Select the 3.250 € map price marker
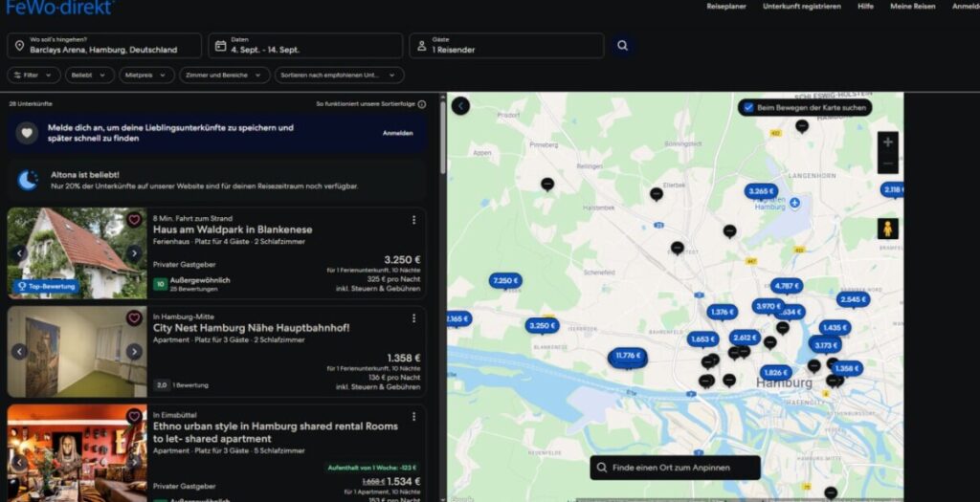 pyautogui.click(x=542, y=325)
